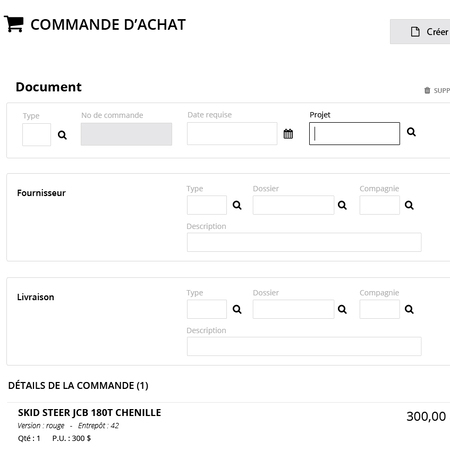Click Fournisseur Compagnie search icon
This screenshot has height=450, width=450.
(409, 205)
